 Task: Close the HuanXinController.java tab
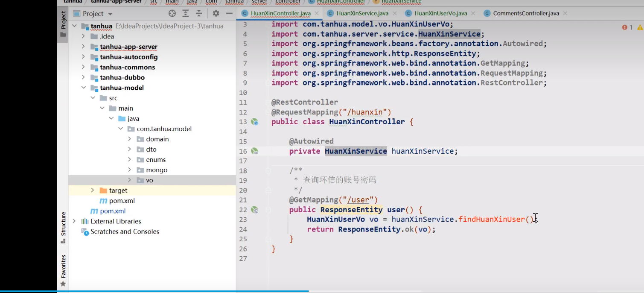pyautogui.click(x=317, y=14)
